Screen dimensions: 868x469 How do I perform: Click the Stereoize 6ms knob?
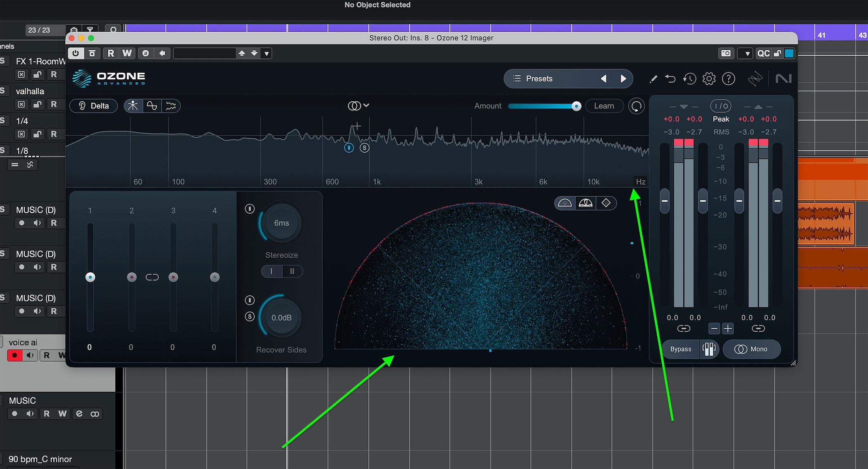(281, 223)
